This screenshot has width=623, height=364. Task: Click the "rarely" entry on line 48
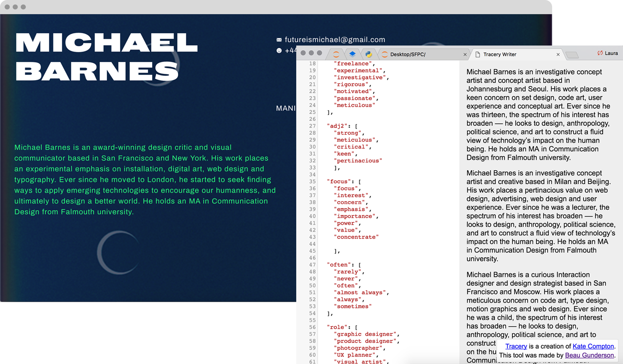[x=347, y=272]
